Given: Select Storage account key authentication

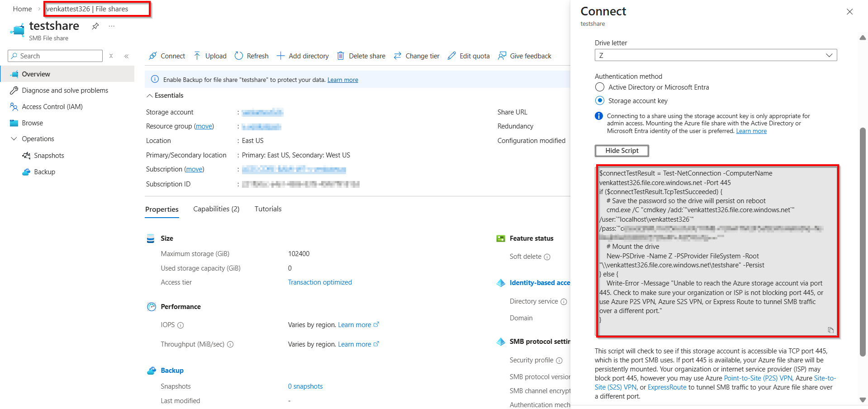Looking at the screenshot, I should tap(600, 100).
